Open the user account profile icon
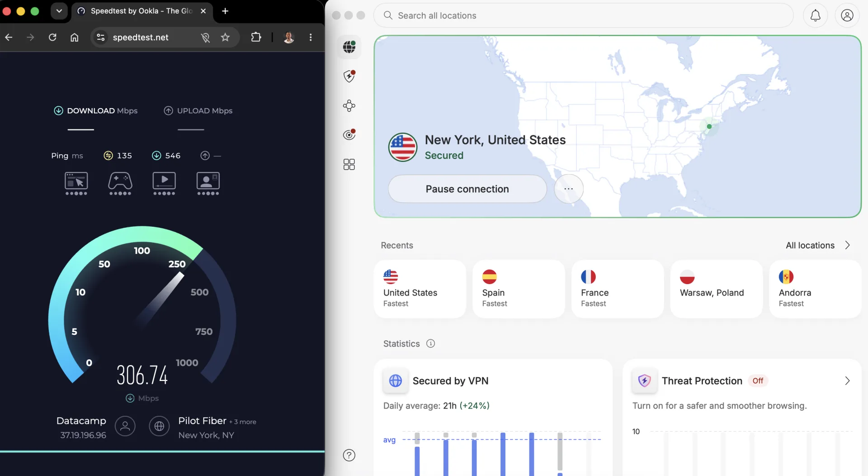This screenshot has height=476, width=868. tap(847, 15)
